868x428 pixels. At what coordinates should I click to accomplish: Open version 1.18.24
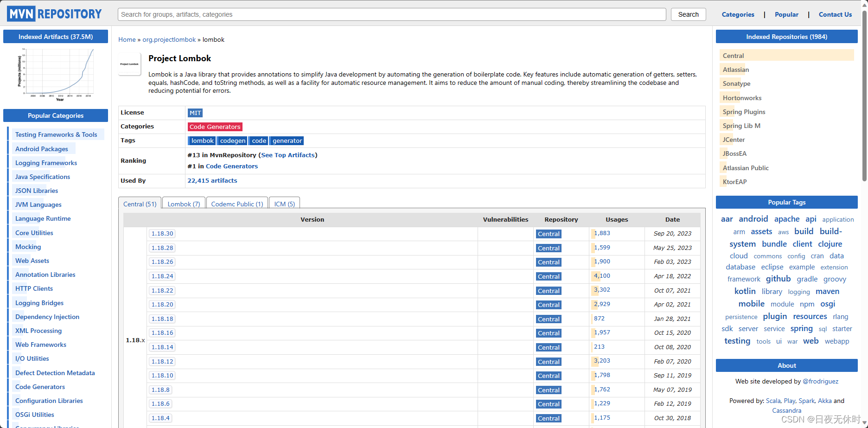[x=162, y=276]
